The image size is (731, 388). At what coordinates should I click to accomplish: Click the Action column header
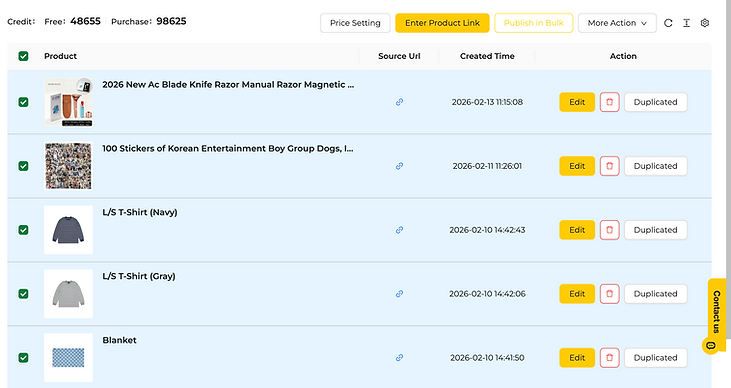point(623,56)
